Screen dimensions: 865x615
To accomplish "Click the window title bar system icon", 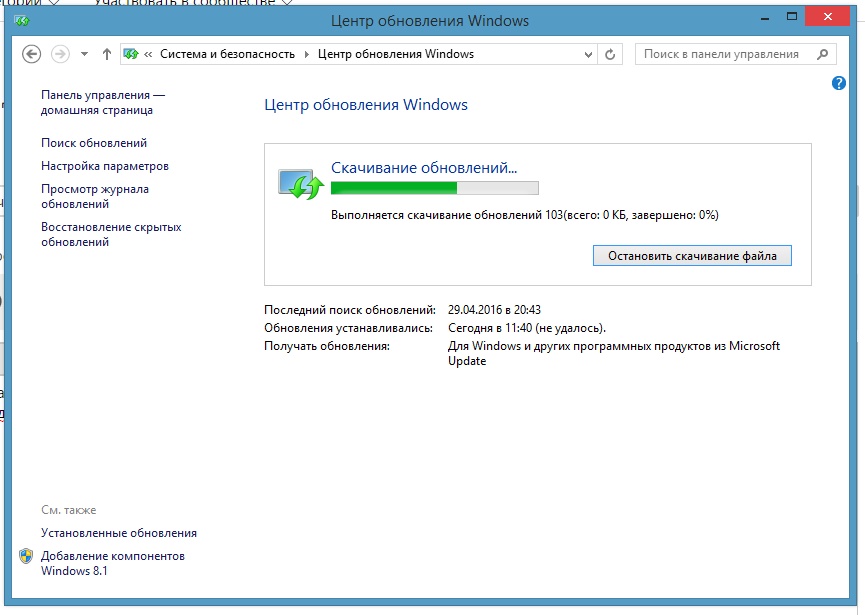I will 22,21.
